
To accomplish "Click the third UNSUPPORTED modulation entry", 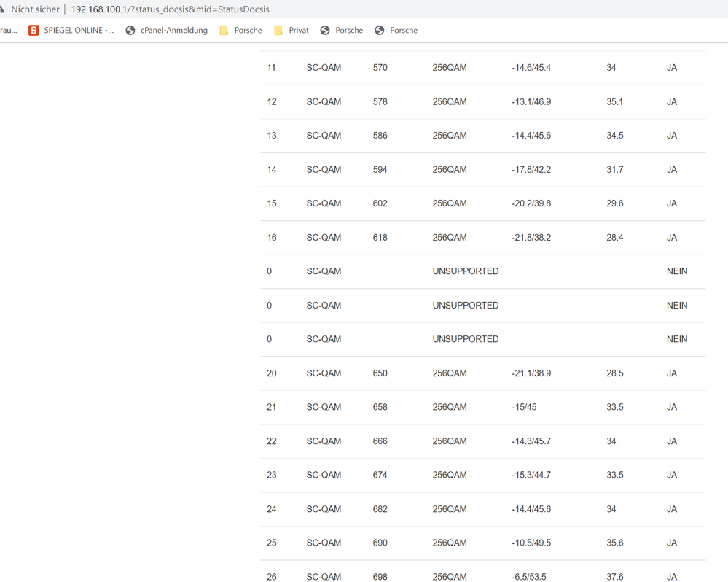I will pyautogui.click(x=466, y=339).
